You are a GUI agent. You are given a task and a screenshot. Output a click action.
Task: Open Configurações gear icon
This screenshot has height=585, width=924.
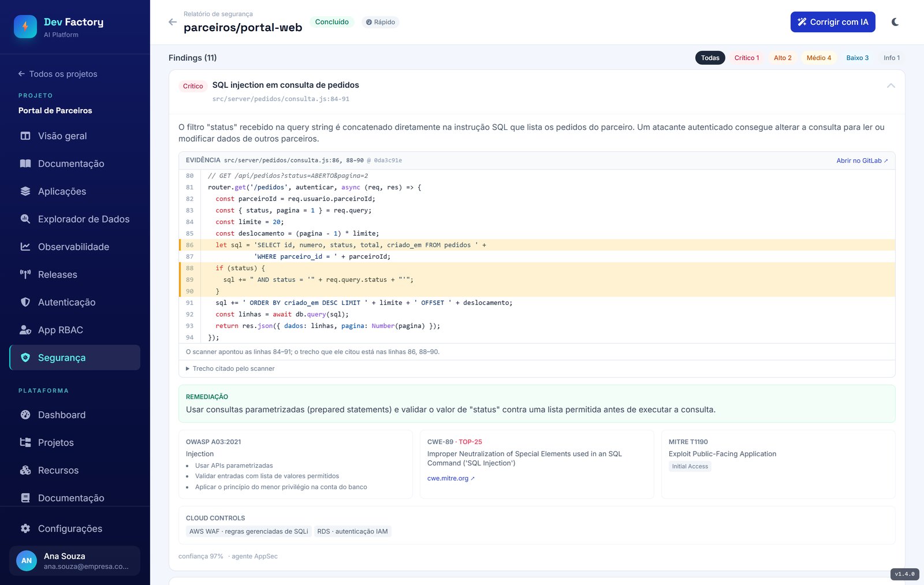pyautogui.click(x=25, y=528)
